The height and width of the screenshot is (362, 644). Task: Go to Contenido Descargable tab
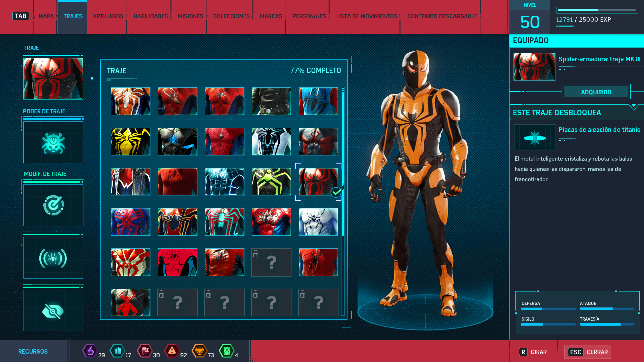click(442, 16)
